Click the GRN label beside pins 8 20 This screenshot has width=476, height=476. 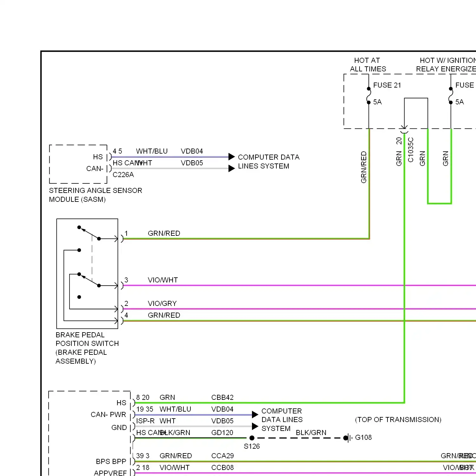(167, 397)
